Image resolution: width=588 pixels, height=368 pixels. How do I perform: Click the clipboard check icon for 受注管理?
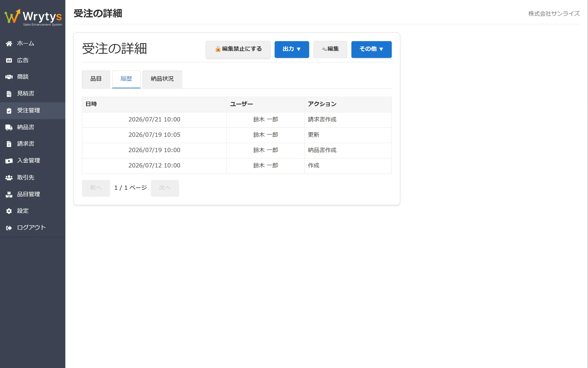pyautogui.click(x=9, y=111)
